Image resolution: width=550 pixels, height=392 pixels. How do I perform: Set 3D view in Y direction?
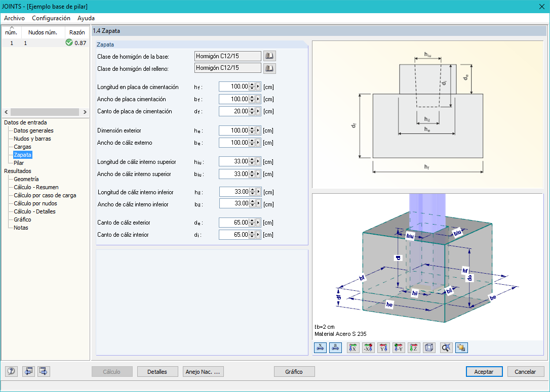tap(383, 347)
